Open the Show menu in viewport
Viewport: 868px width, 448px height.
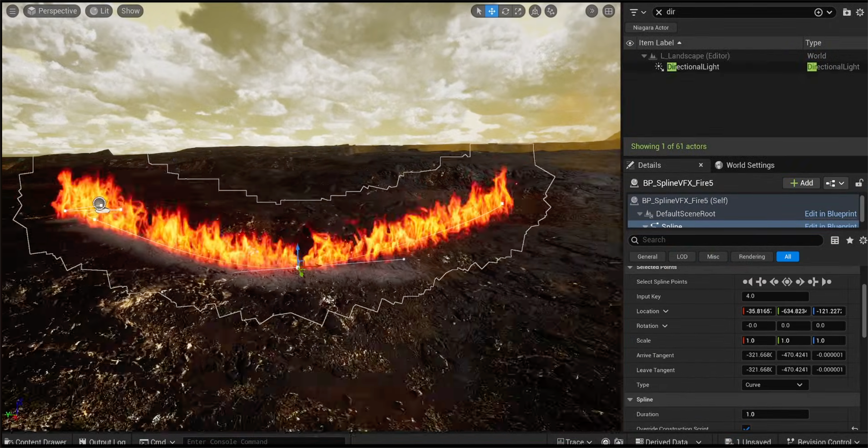(x=130, y=11)
